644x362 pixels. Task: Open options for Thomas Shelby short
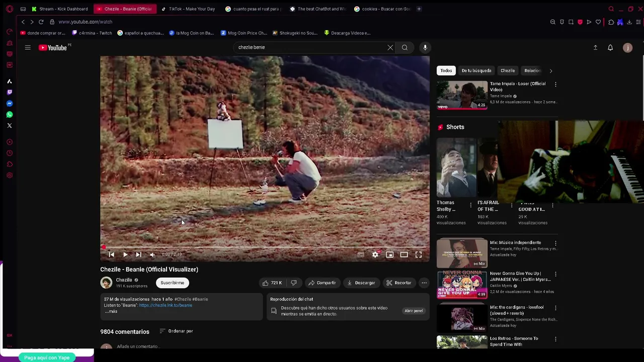(471, 206)
